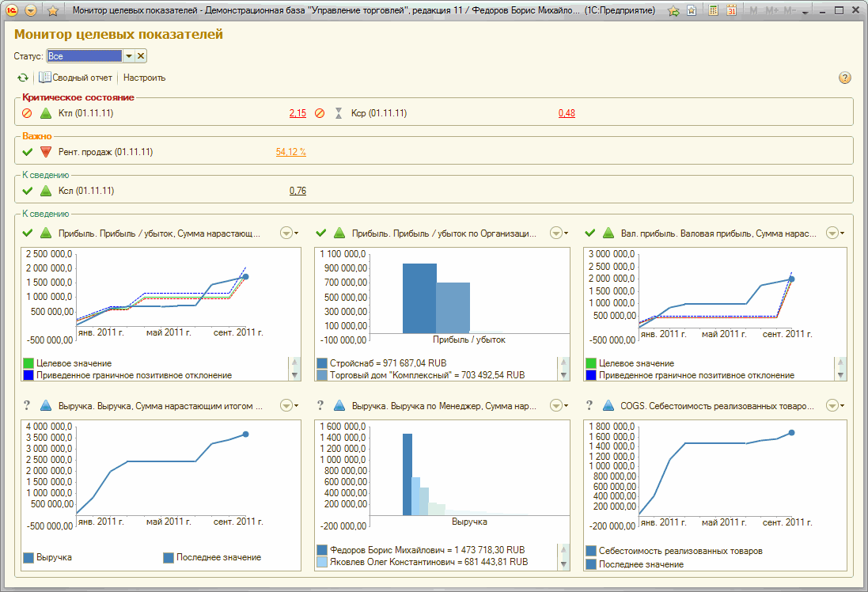The width and height of the screenshot is (868, 592).
Task: Open the calendar icon in title bar
Action: 732,11
